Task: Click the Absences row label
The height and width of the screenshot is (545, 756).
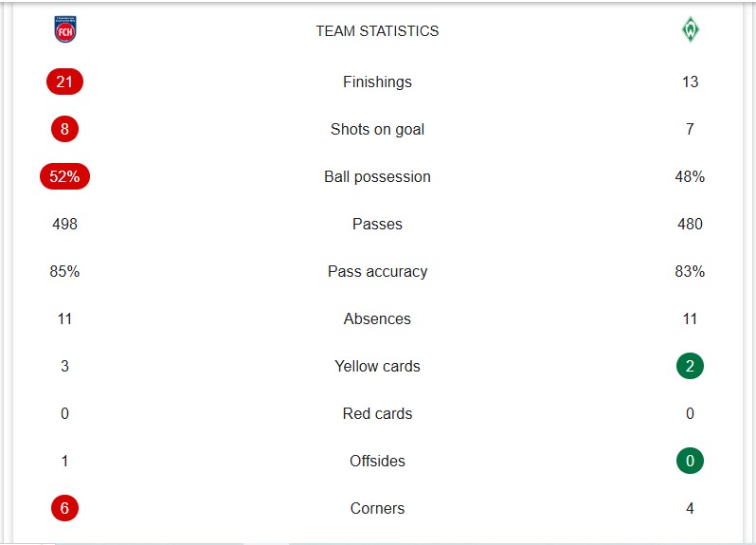Action: 377,318
